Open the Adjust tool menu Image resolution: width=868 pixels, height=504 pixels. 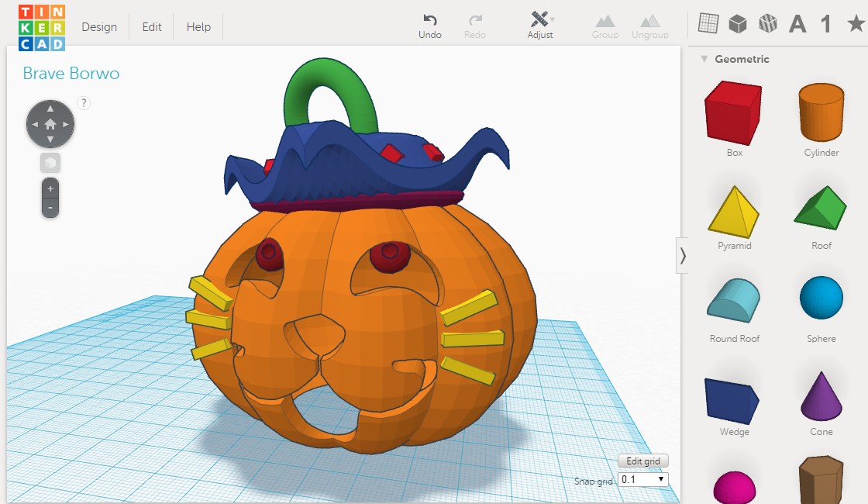point(540,26)
